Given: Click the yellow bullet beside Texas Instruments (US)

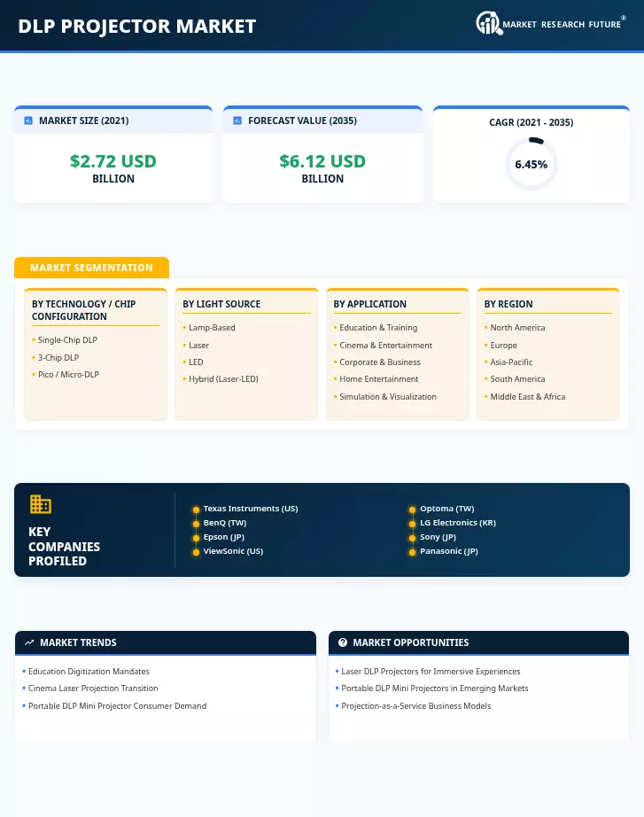Looking at the screenshot, I should (196, 510).
